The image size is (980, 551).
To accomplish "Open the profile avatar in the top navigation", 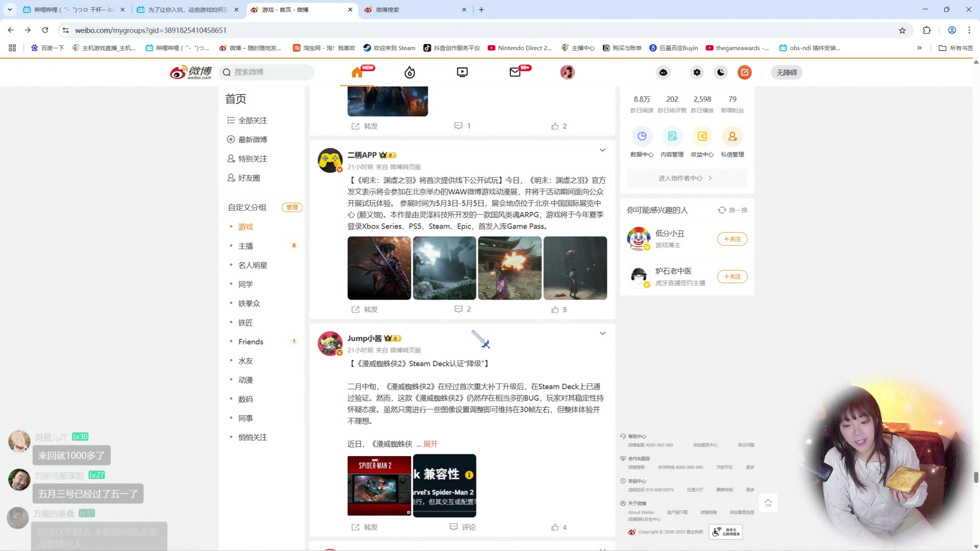I will (x=568, y=72).
